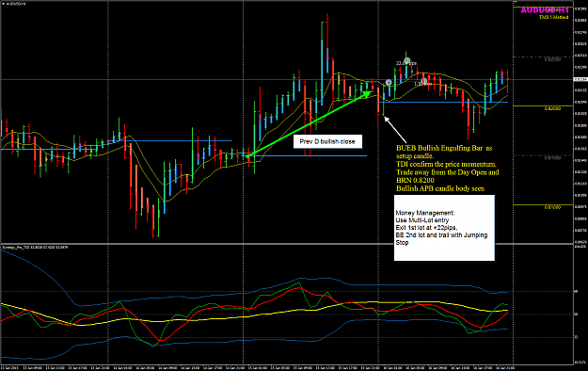Screen dimensions: 588x371
Task: Click the entry trade marker on blue candle
Action: [389, 82]
